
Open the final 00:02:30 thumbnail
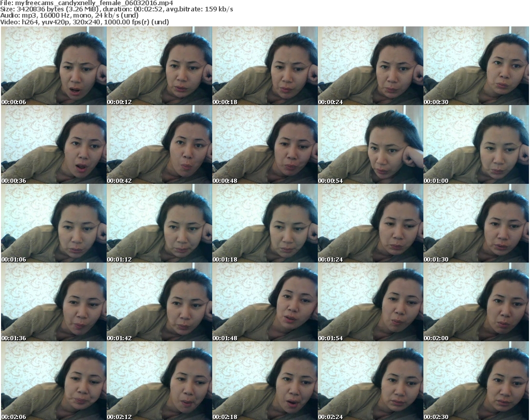coord(476,381)
